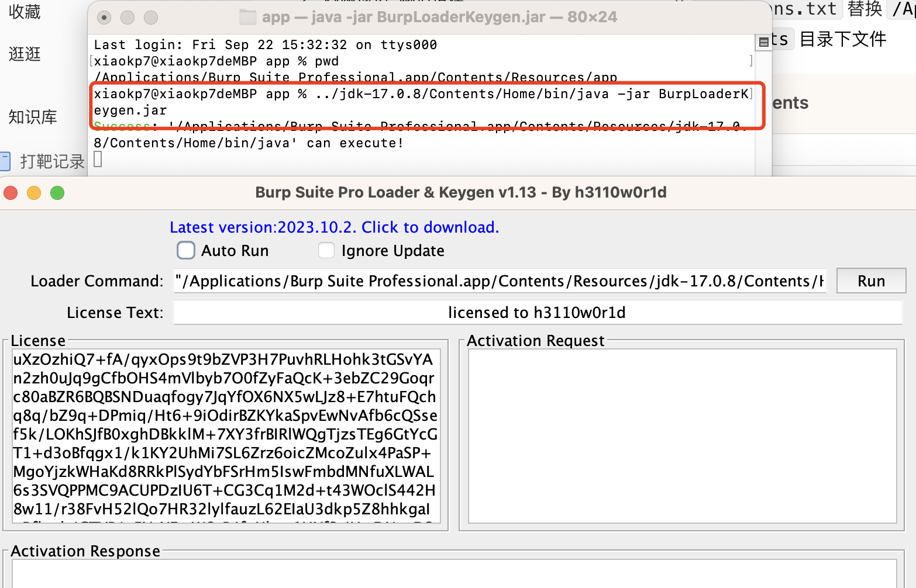Open 收藏 in the left sidebar
Image resolution: width=916 pixels, height=588 pixels.
pyautogui.click(x=25, y=12)
